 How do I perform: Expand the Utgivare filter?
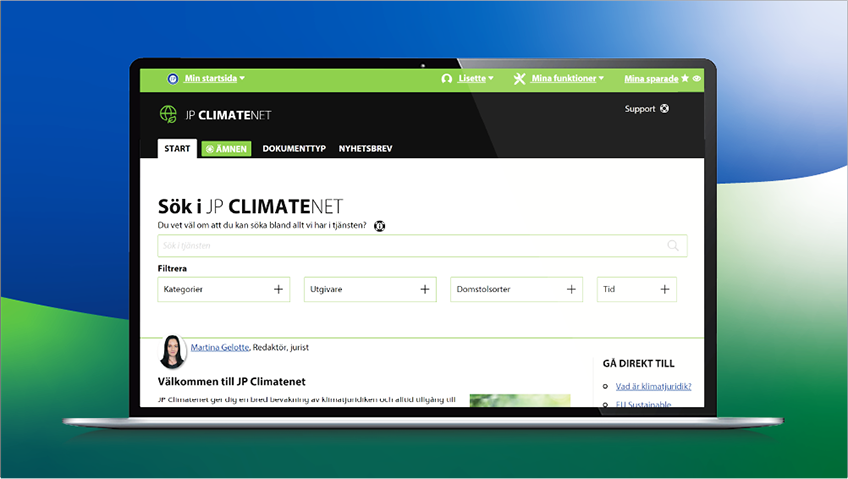click(x=370, y=289)
